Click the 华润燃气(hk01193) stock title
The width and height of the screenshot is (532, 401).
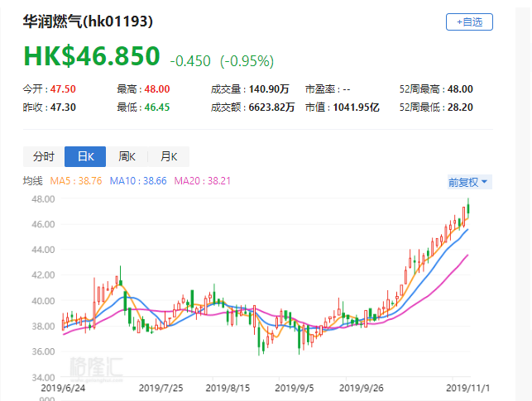coord(88,21)
